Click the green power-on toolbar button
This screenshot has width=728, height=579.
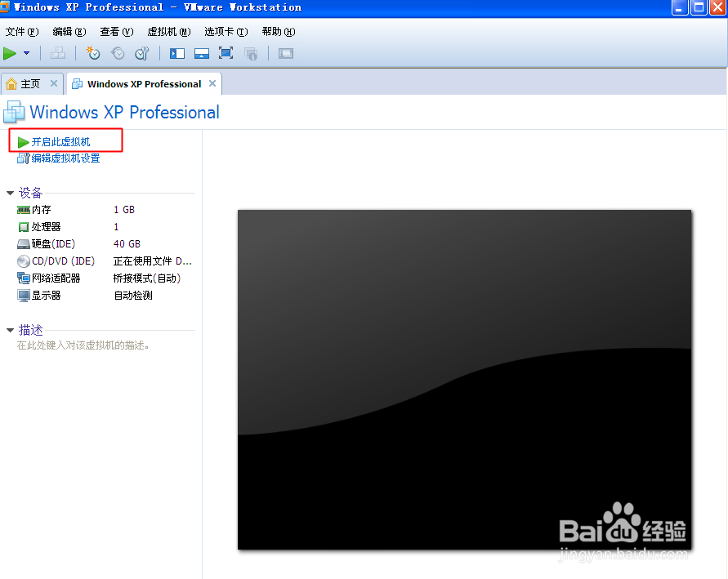9,53
